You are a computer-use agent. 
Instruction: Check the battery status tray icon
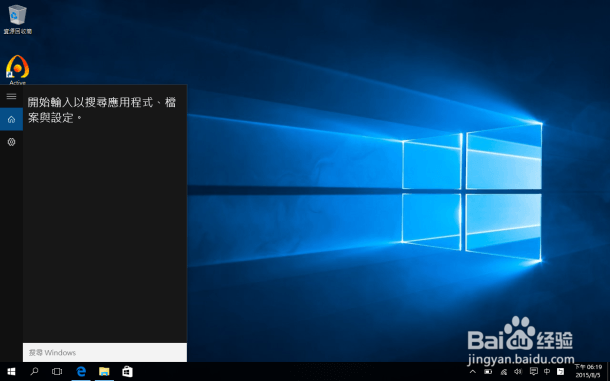point(488,372)
